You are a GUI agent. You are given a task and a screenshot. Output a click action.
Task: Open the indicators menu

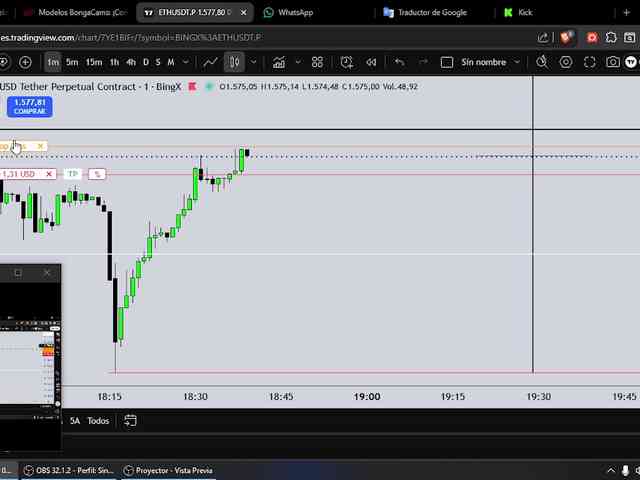tap(279, 62)
